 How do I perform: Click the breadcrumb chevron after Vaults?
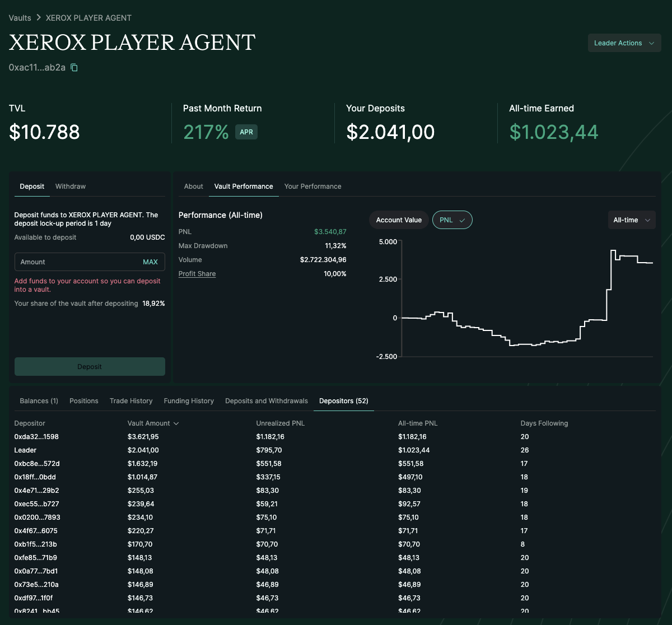pos(39,18)
